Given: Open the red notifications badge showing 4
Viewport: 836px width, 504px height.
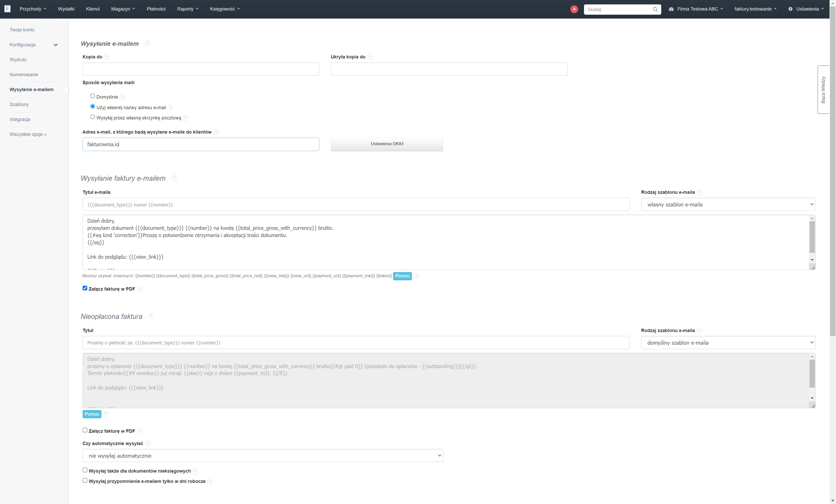Looking at the screenshot, I should 574,9.
